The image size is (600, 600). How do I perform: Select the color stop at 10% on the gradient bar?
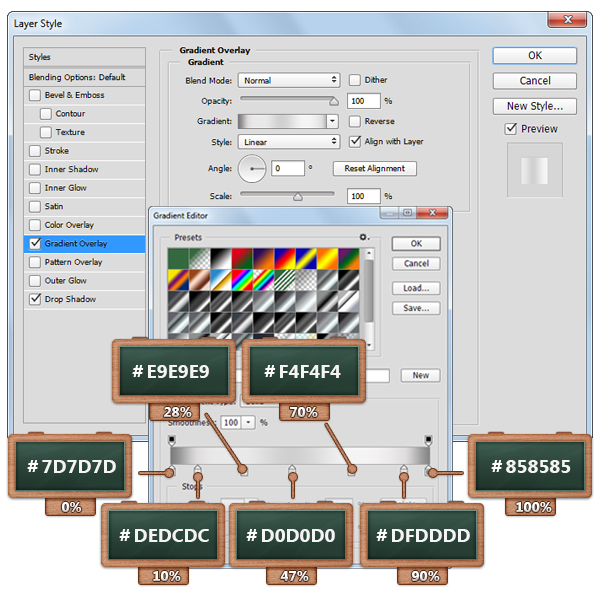(x=197, y=470)
